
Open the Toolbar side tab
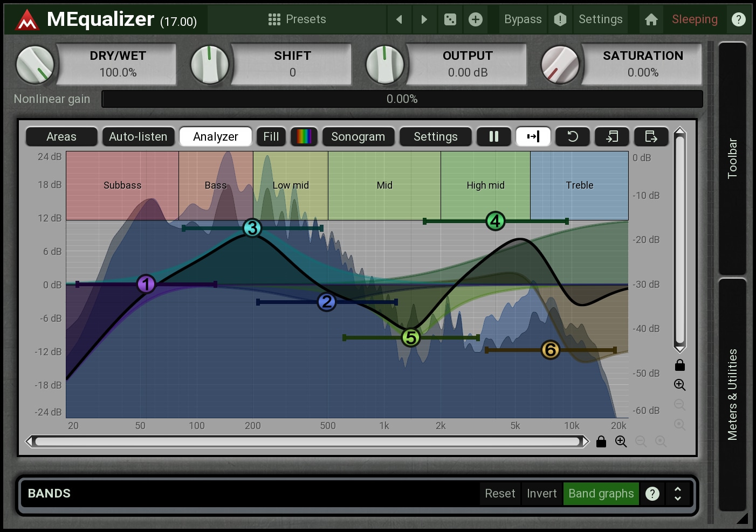(x=732, y=158)
